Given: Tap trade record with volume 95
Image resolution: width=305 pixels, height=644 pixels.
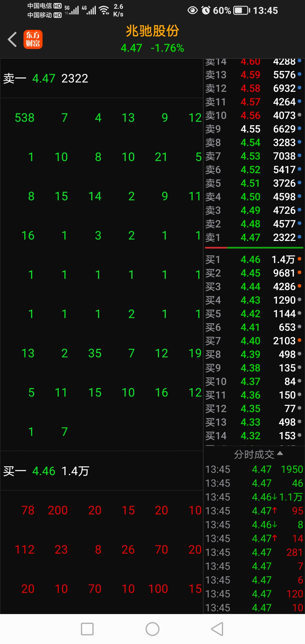Looking at the screenshot, I should [254, 511].
